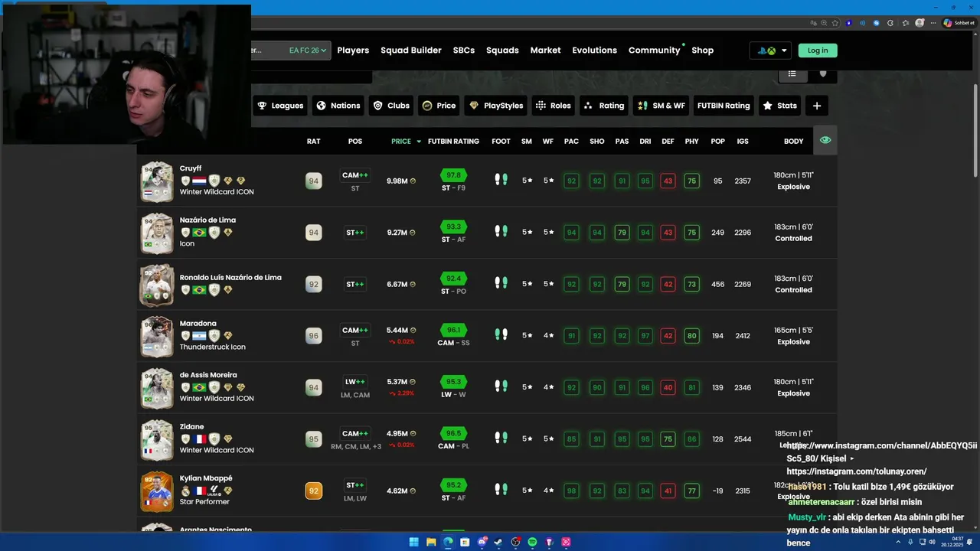Sort by PAC column header

[x=571, y=142]
